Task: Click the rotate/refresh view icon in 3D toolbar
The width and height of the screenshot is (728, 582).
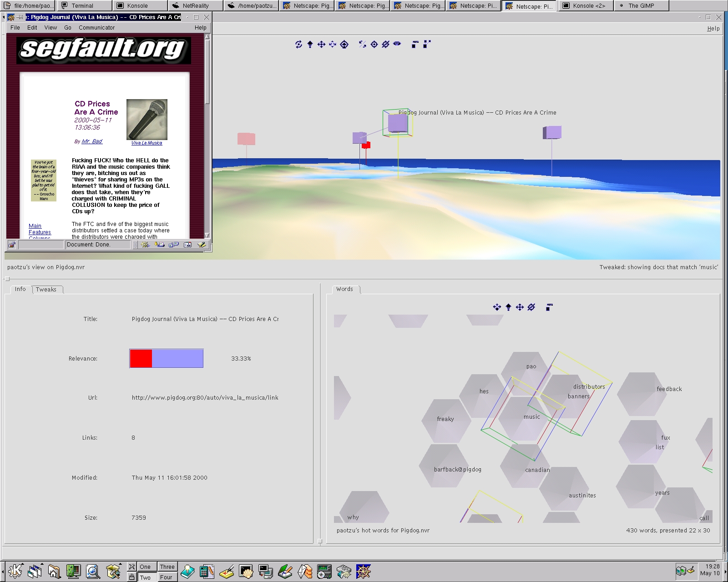Action: (298, 44)
